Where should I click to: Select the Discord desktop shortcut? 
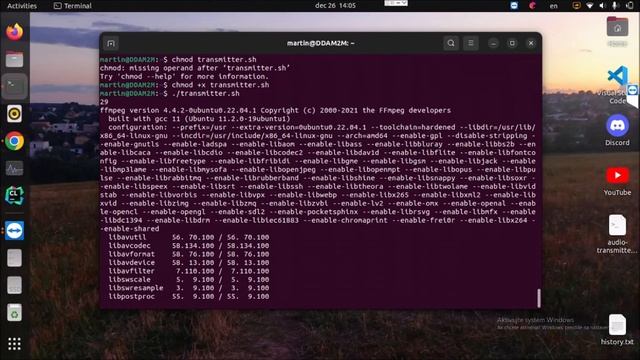coord(617,130)
